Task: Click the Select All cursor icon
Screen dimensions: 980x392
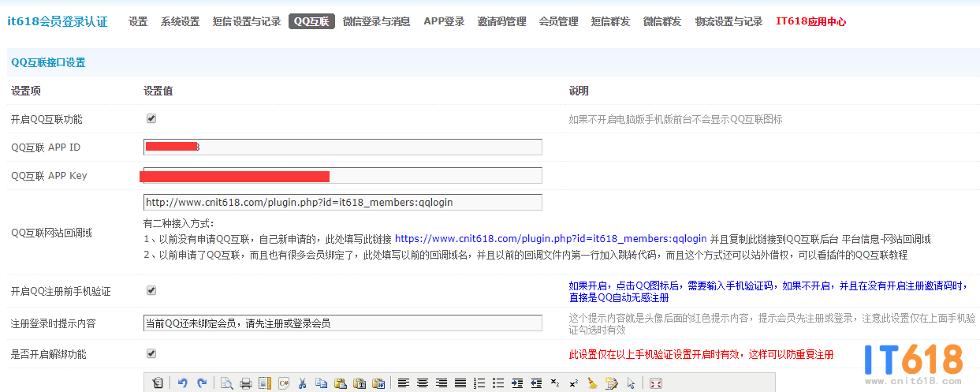Action: coord(631,383)
